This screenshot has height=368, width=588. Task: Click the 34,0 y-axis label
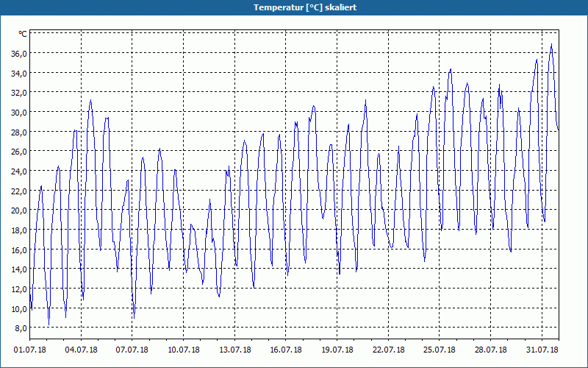pyautogui.click(x=19, y=73)
